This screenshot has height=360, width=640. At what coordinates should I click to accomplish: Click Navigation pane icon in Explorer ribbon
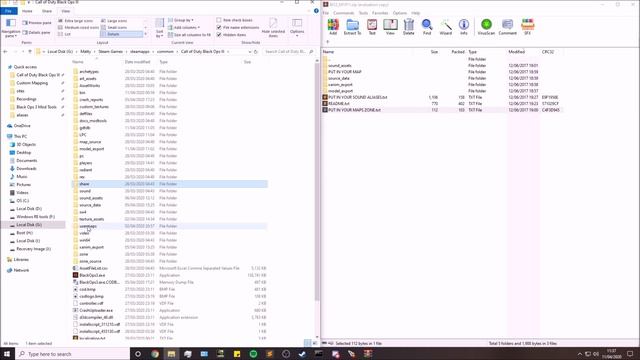(x=11, y=27)
